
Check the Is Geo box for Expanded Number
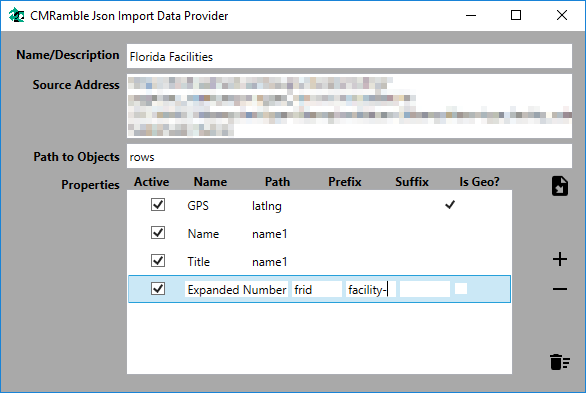tap(461, 289)
